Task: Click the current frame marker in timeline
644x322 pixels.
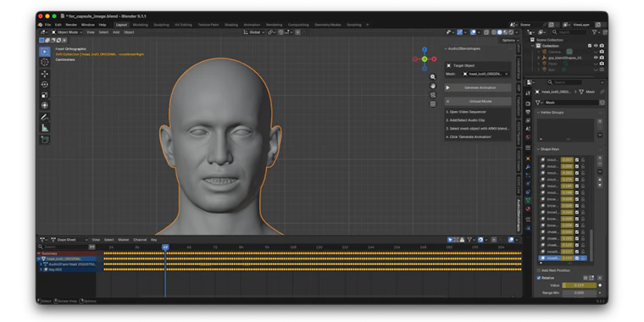Action: pyautogui.click(x=165, y=247)
